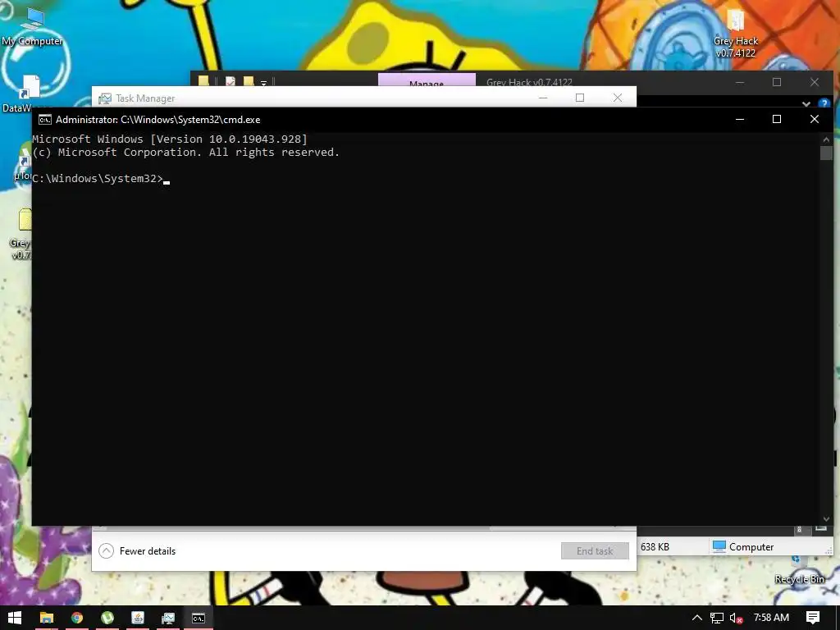840x630 pixels.
Task: Open File Explorer help icon
Action: tap(824, 103)
